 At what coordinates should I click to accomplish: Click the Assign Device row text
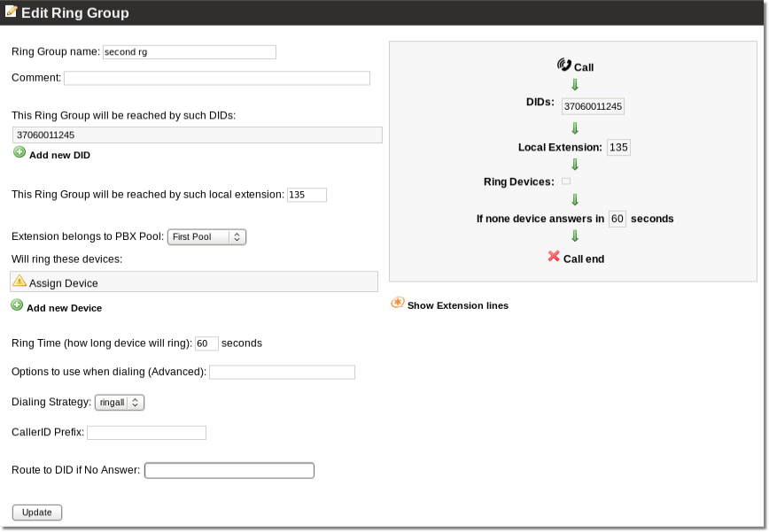[x=64, y=283]
